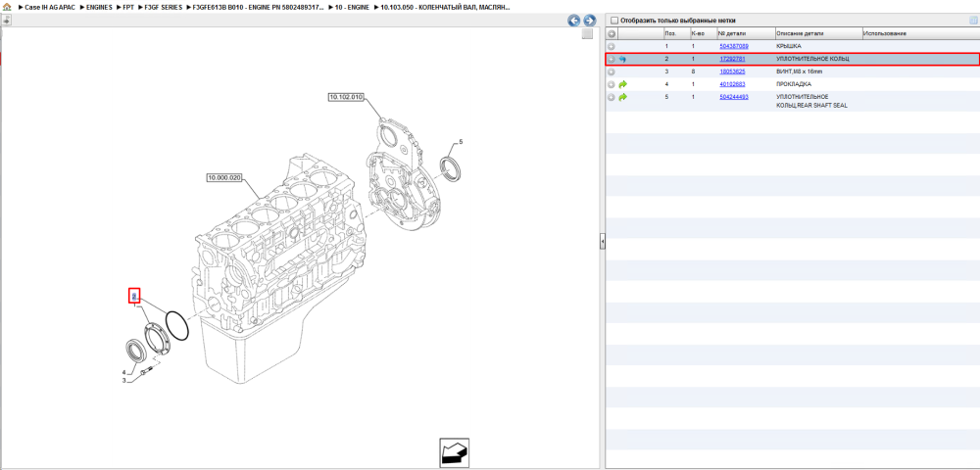Image resolution: width=980 pixels, height=470 pixels.
Task: Open the left side panel toggle icon
Action: click(x=6, y=20)
